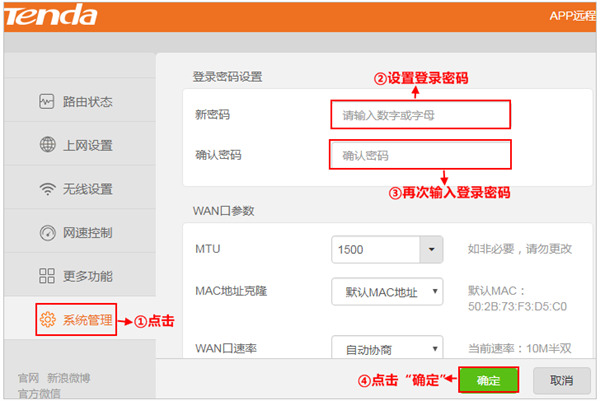This screenshot has height=401, width=600.
Task: Open the MAC地址克隆 dropdown
Action: 387,292
